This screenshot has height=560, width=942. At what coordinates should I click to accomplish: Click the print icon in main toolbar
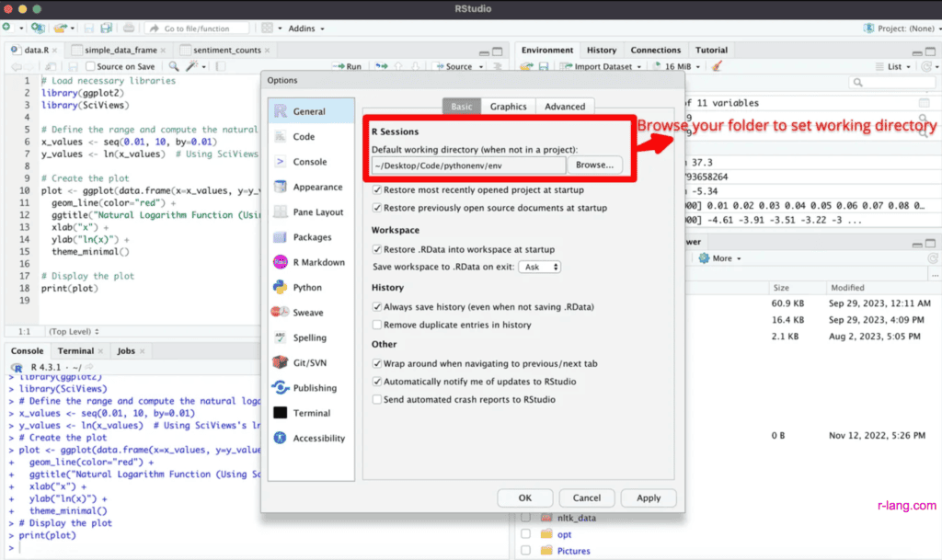pyautogui.click(x=129, y=28)
